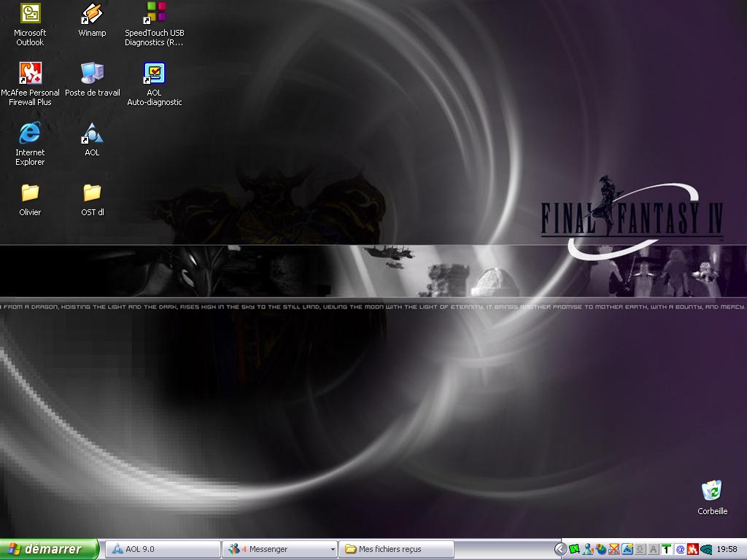Image resolution: width=747 pixels, height=560 pixels.
Task: Open the Messenger taskbar group
Action: tap(279, 549)
